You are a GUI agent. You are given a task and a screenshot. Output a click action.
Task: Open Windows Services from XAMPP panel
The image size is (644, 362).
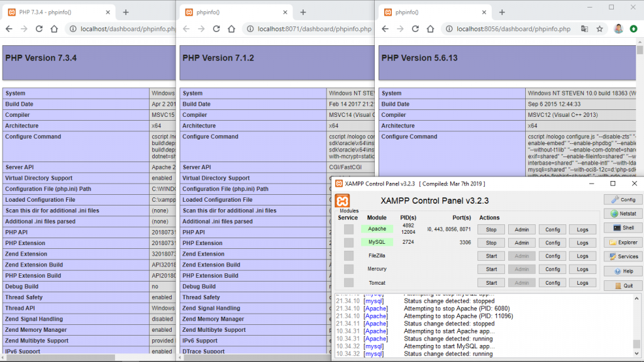[623, 256]
